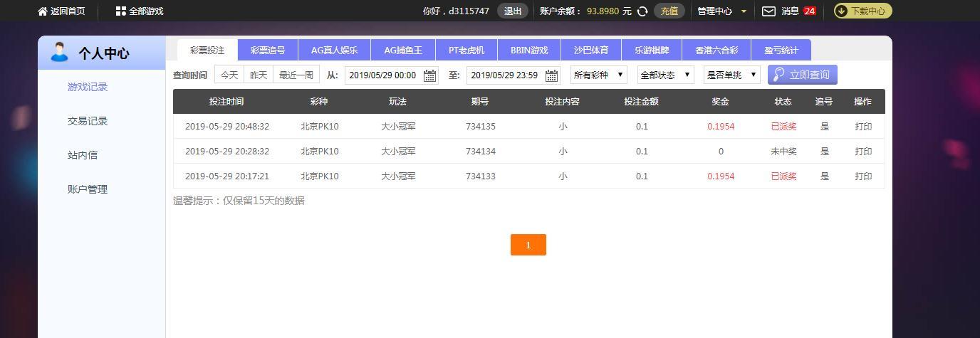
Task: Open the 是否单挑 dropdown
Action: pyautogui.click(x=731, y=75)
